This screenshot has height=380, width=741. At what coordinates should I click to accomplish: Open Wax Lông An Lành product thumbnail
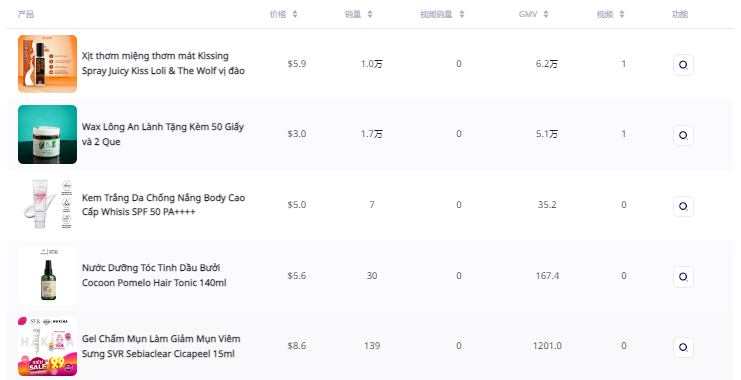[x=47, y=134]
